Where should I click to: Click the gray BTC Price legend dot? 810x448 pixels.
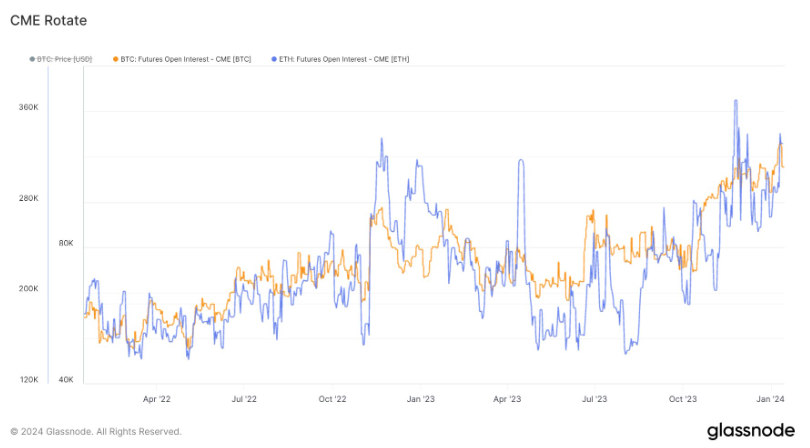(32, 59)
